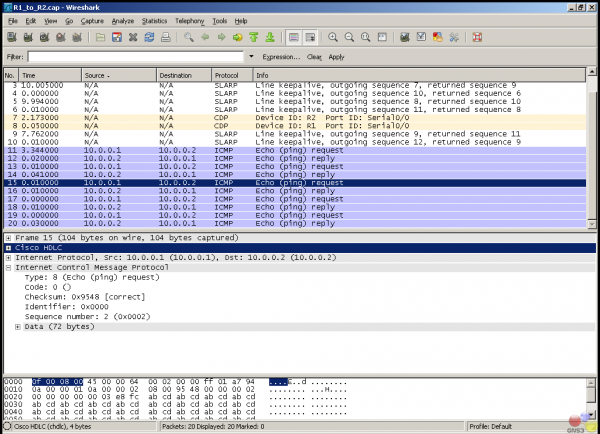
Task: Collapse Internet Control Message Protocol section
Action: [8, 267]
